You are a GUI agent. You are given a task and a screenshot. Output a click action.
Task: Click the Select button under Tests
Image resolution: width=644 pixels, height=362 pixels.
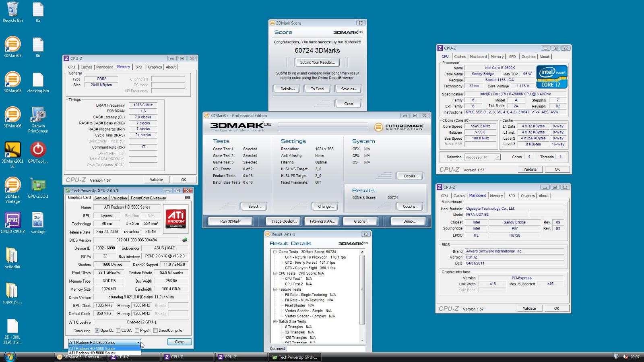click(255, 207)
